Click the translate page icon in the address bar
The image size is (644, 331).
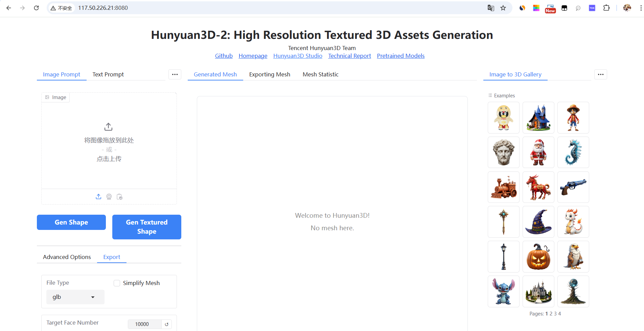coord(491,8)
